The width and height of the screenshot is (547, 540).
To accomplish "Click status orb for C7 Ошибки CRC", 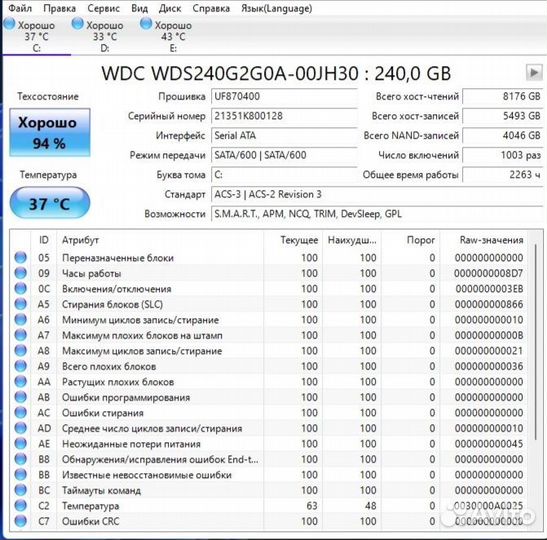I will tap(21, 521).
